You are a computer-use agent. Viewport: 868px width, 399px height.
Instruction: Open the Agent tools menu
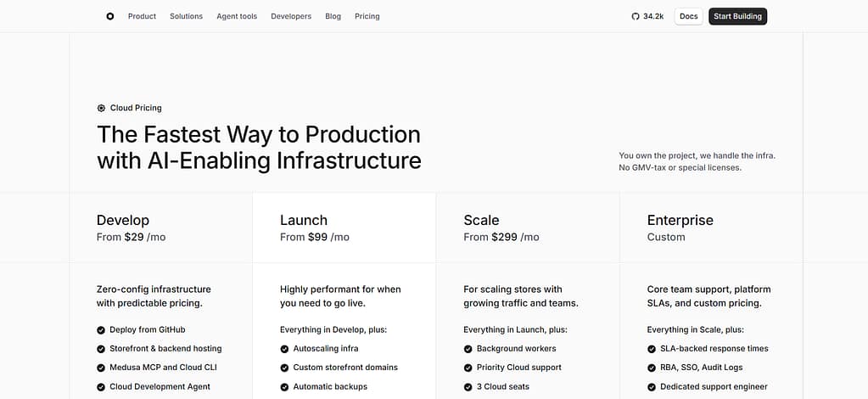[237, 17]
